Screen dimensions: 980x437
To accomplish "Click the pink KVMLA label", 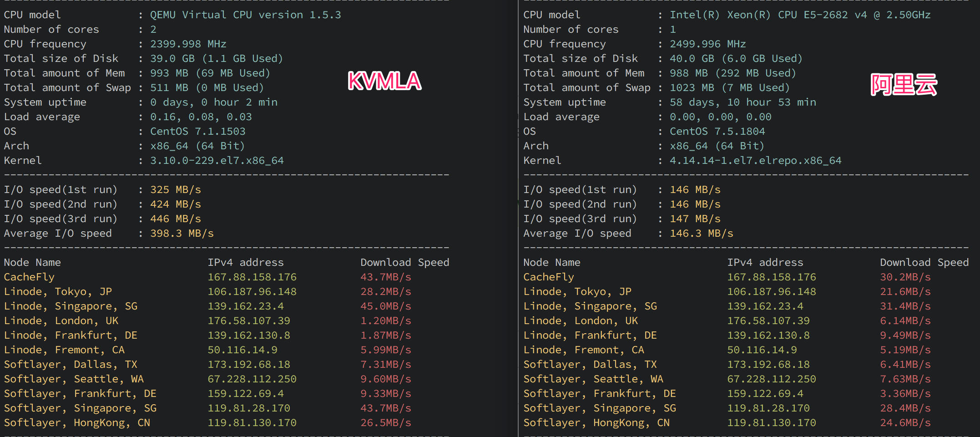I will point(384,81).
